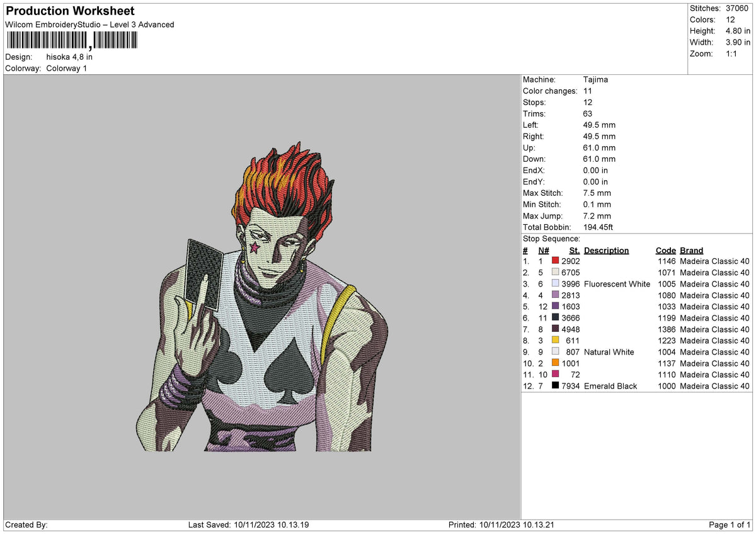This screenshot has width=756, height=534.
Task: Select the Natural White swatch, code 1004
Action: coord(556,351)
